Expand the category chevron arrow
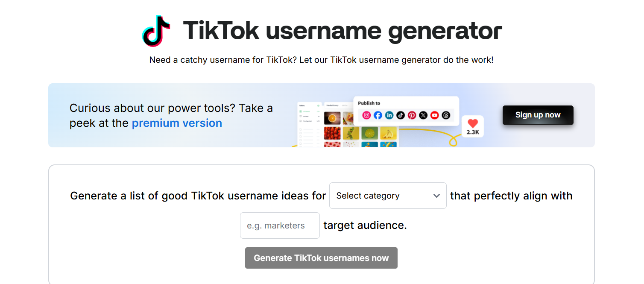 436,195
